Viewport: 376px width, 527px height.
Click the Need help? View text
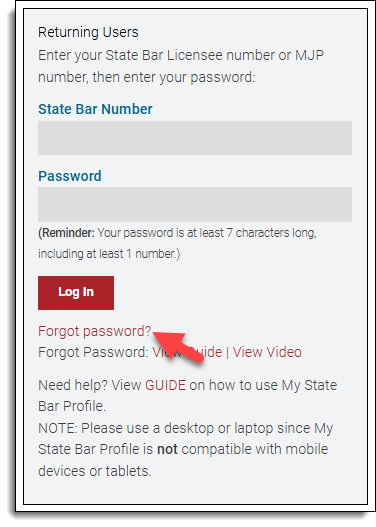click(x=89, y=385)
